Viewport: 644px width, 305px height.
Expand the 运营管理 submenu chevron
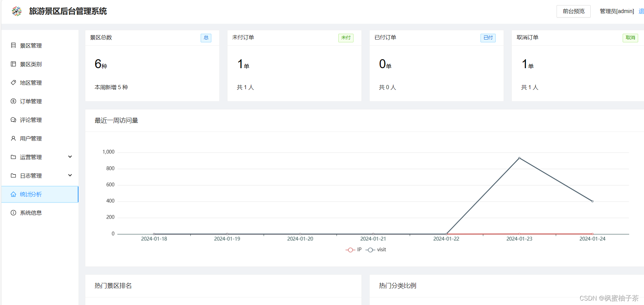click(70, 157)
